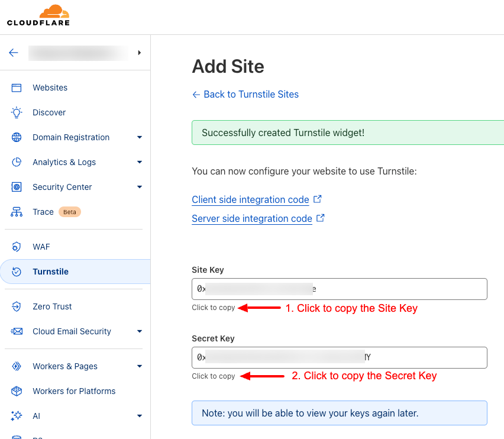Expand the Security Center dropdown arrow
Image resolution: width=504 pixels, height=439 pixels.
point(140,187)
